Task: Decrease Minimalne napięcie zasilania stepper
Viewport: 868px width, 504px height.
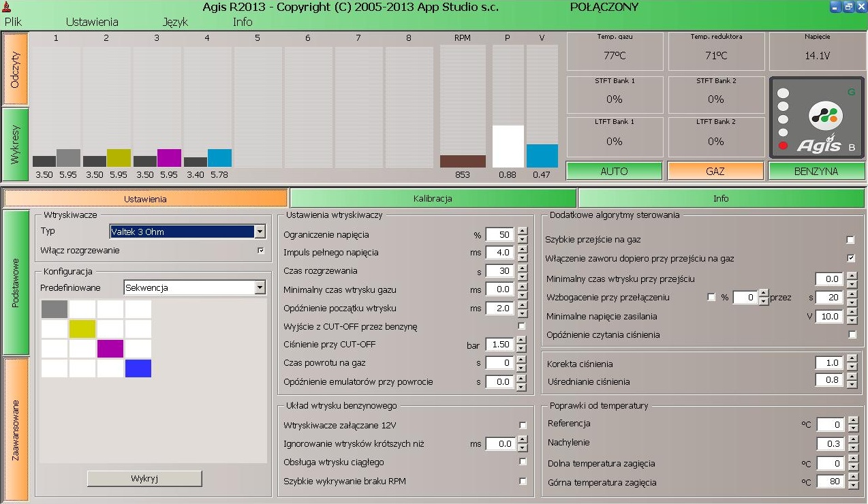Action: 852,320
